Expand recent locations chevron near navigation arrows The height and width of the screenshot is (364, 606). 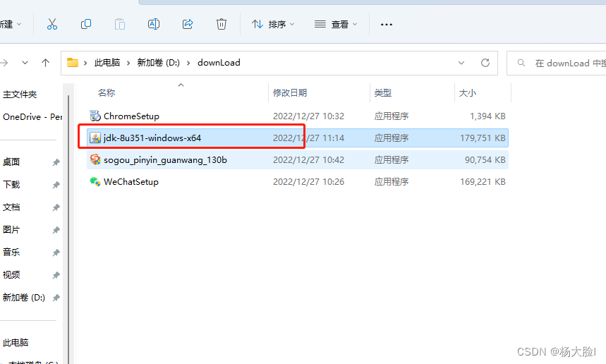pyautogui.click(x=25, y=63)
